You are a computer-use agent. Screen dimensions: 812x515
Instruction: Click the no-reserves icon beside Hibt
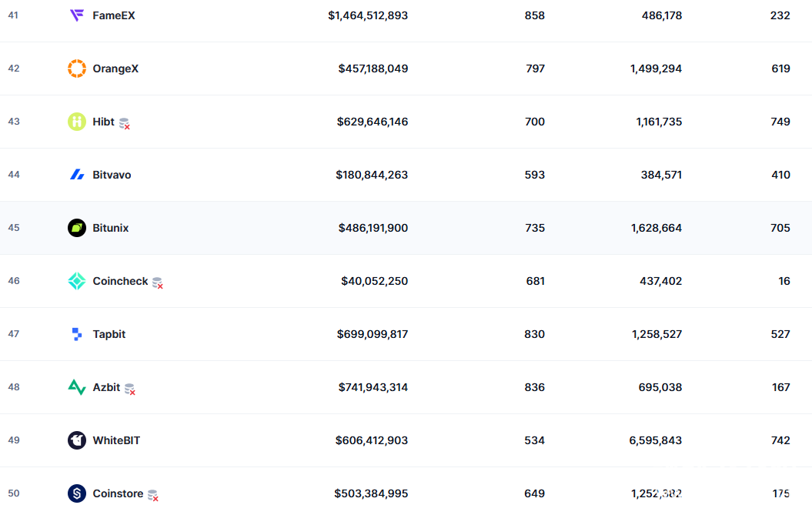click(x=125, y=123)
